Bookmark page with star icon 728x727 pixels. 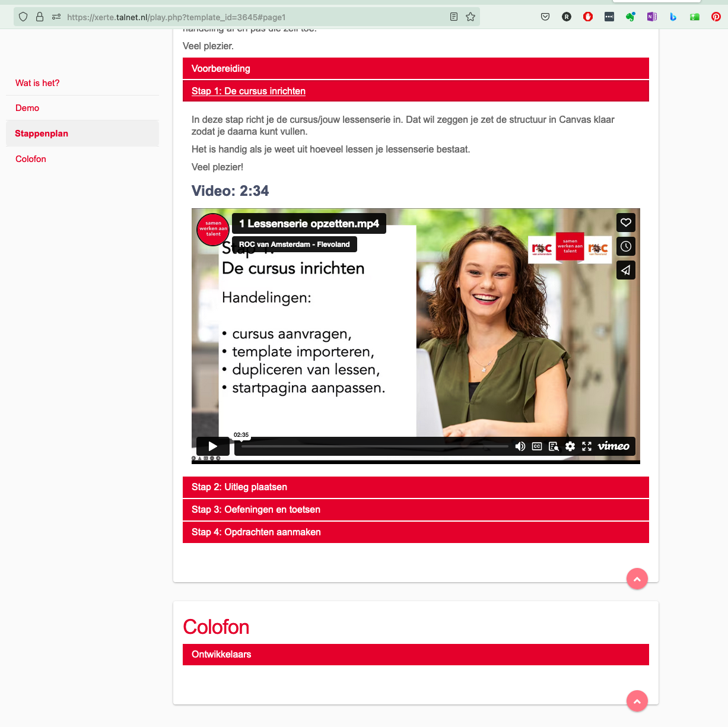[x=471, y=17]
